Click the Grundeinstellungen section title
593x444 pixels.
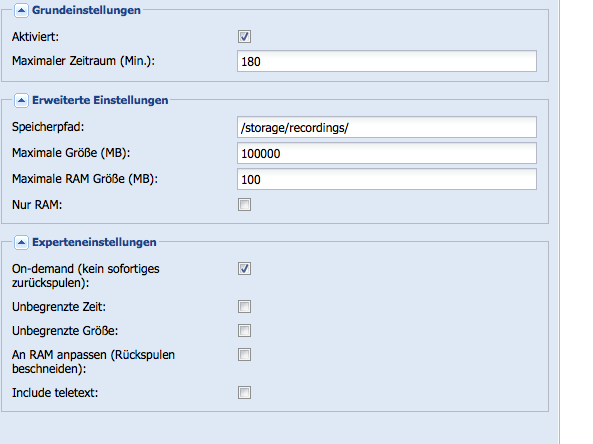coord(86,10)
